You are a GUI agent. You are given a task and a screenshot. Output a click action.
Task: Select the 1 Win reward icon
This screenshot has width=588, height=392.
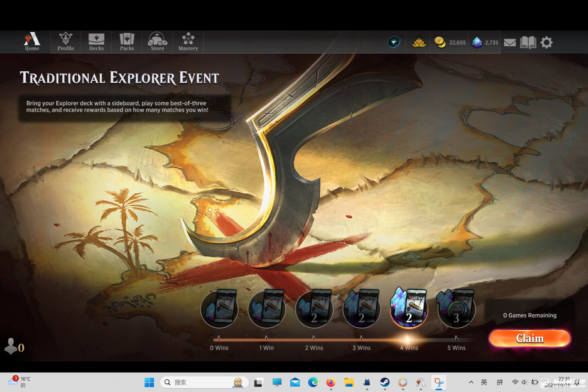[267, 309]
